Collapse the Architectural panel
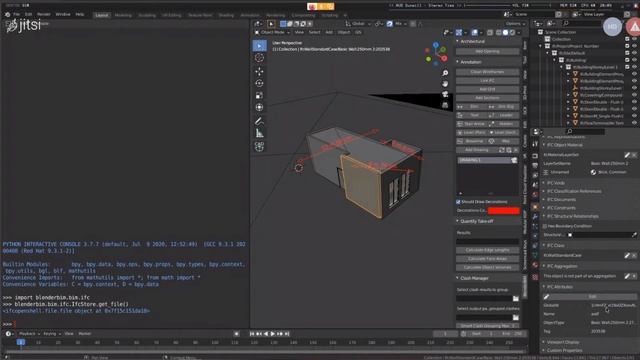Screen dimensions: 640x360 point(472,42)
